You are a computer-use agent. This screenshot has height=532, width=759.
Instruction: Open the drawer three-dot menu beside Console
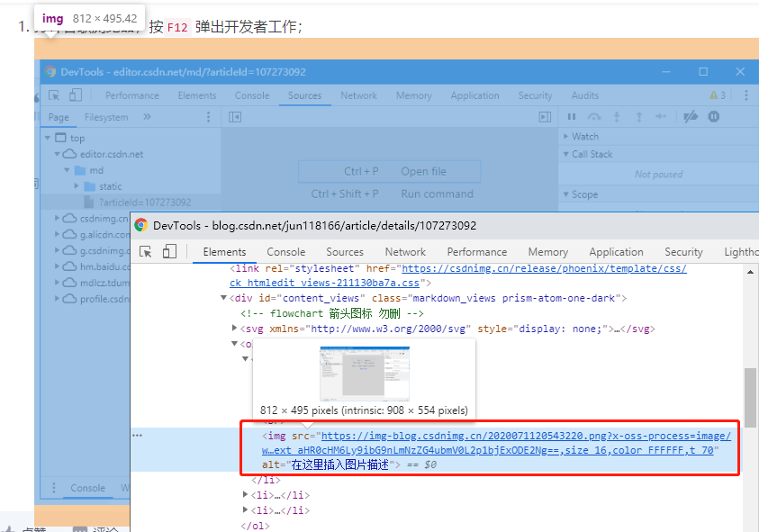point(54,488)
